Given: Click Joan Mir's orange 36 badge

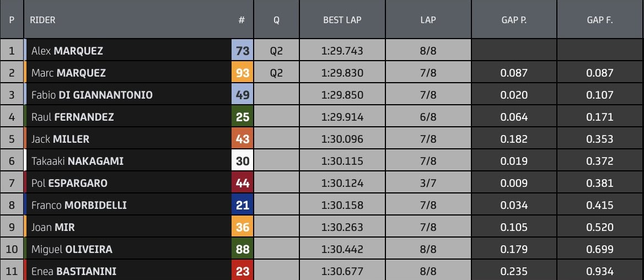Looking at the screenshot, I should click(x=242, y=227).
